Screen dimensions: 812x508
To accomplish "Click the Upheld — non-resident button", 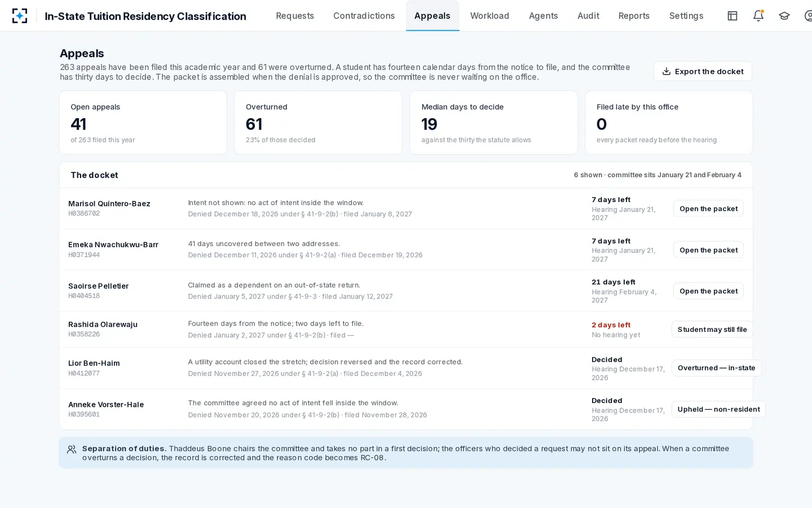I will point(718,409).
